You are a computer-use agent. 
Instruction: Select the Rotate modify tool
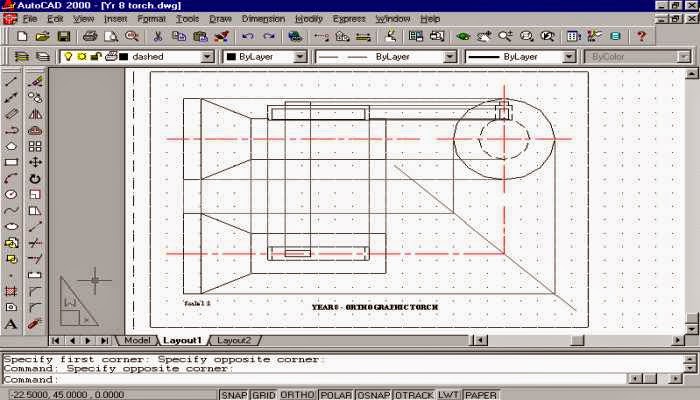[35, 179]
